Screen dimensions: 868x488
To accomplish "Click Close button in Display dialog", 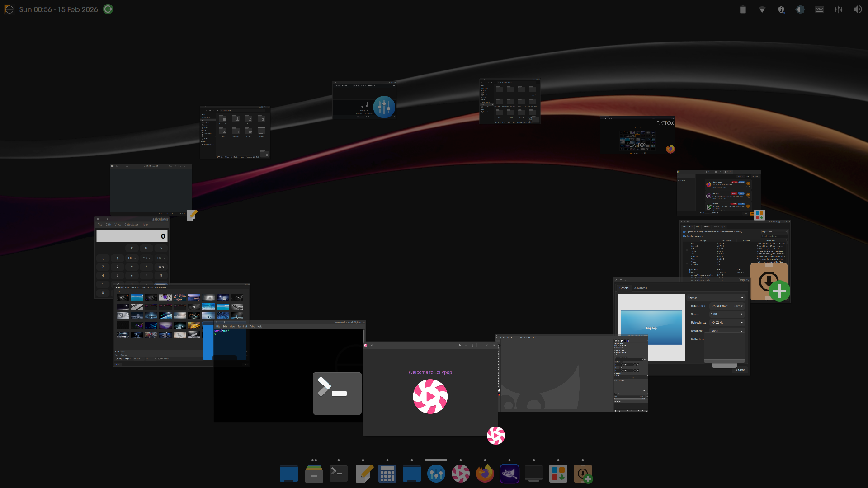I will 740,370.
